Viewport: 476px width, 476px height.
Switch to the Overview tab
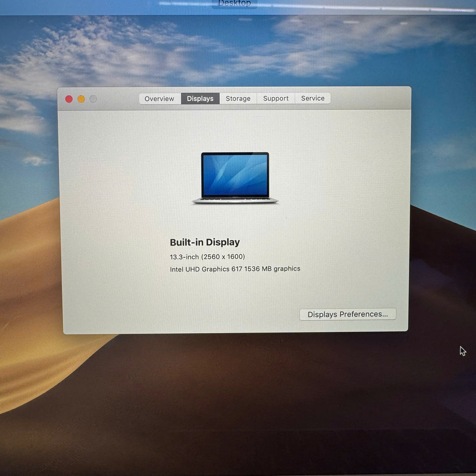pyautogui.click(x=159, y=99)
